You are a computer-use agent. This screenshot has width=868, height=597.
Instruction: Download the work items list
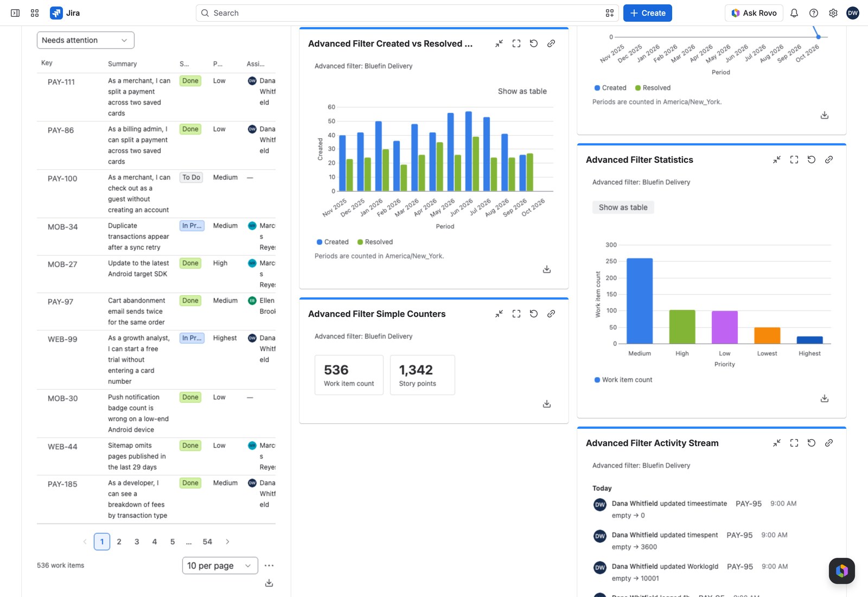tap(269, 583)
